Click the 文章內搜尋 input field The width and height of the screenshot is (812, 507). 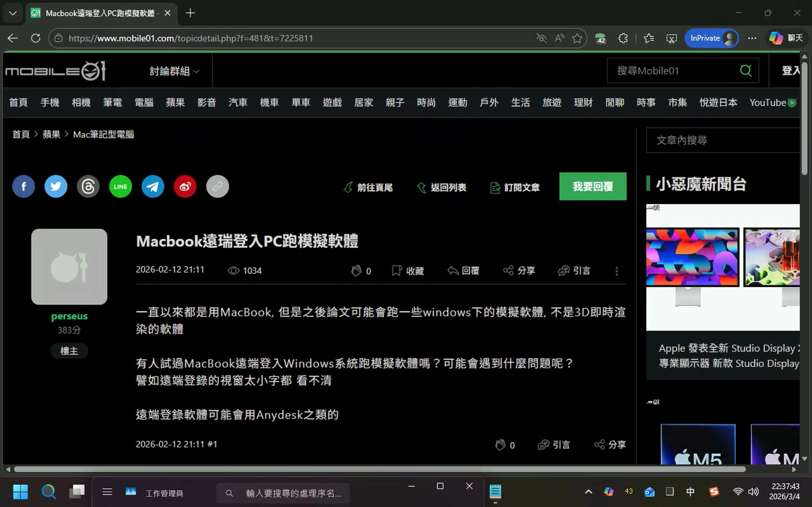pos(721,140)
